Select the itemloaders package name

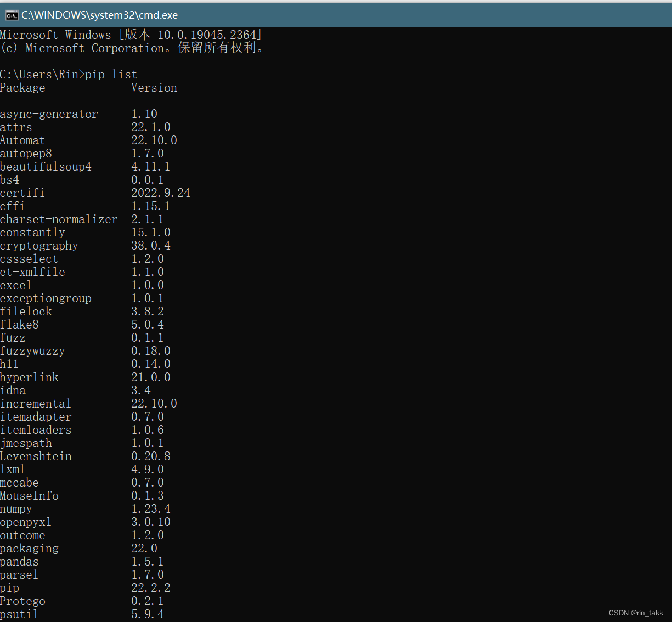(x=36, y=430)
